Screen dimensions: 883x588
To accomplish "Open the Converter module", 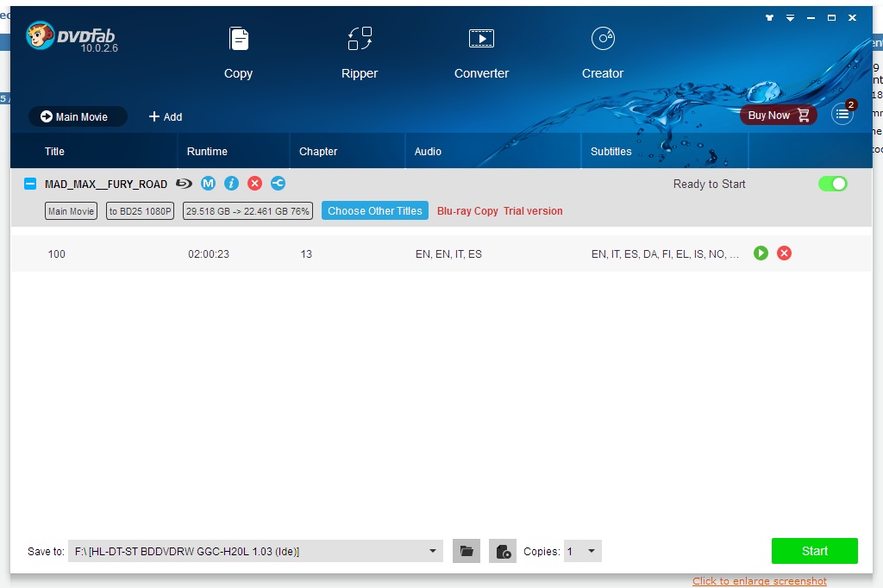I will 480,50.
